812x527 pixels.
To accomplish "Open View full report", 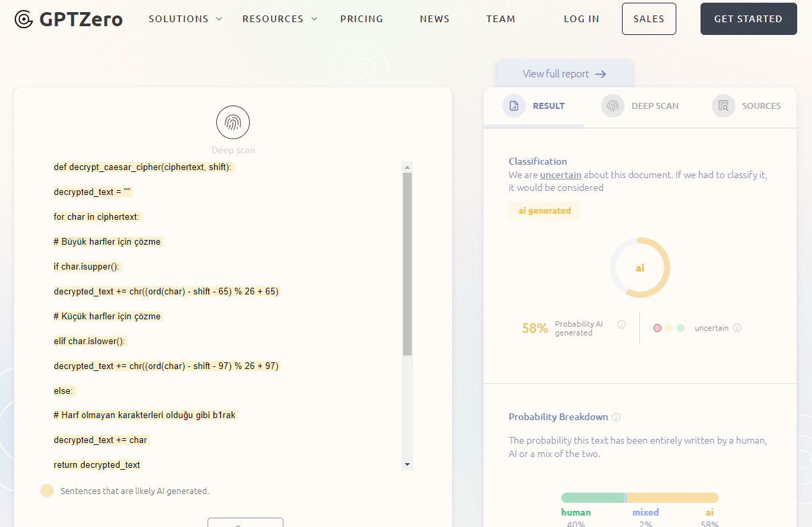I will click(x=564, y=74).
